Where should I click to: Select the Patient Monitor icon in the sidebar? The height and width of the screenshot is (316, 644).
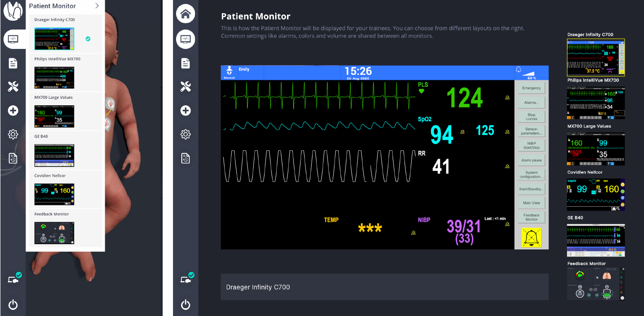click(185, 39)
